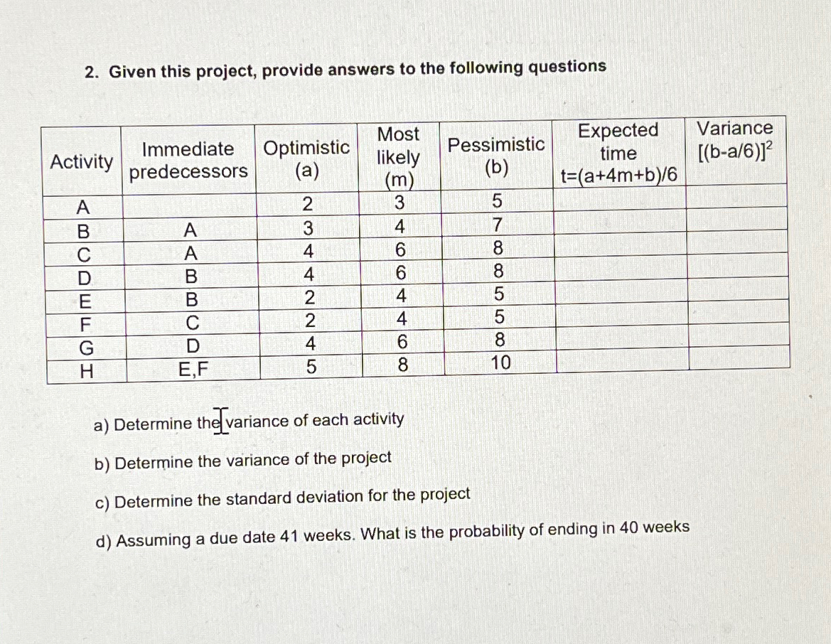Click the Variance cell for activity H

click(x=739, y=358)
